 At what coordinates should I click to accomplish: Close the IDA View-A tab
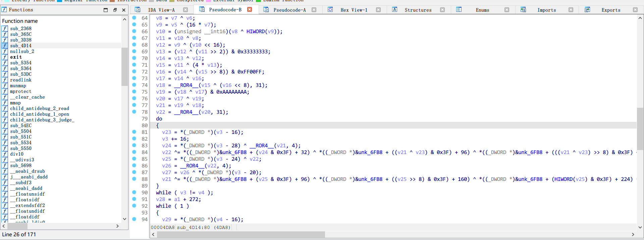pos(185,10)
